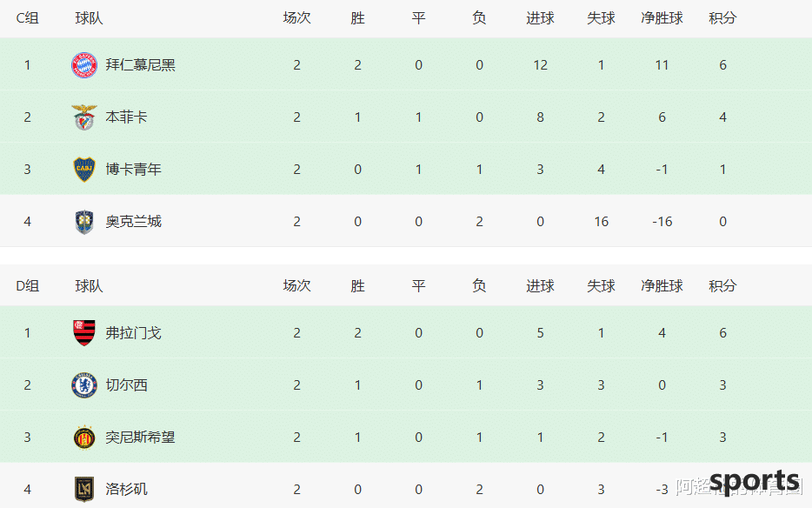812x508 pixels.
Task: Click the C组 group header label
Action: click(28, 18)
